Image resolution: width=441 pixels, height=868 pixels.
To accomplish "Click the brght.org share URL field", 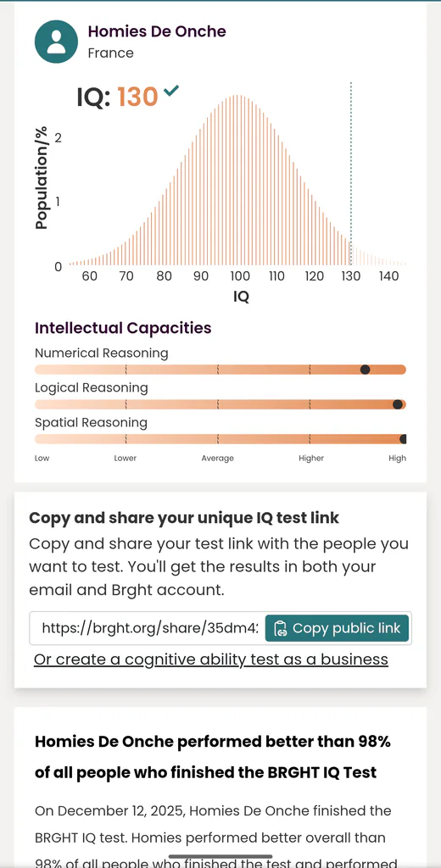I will pyautogui.click(x=148, y=628).
